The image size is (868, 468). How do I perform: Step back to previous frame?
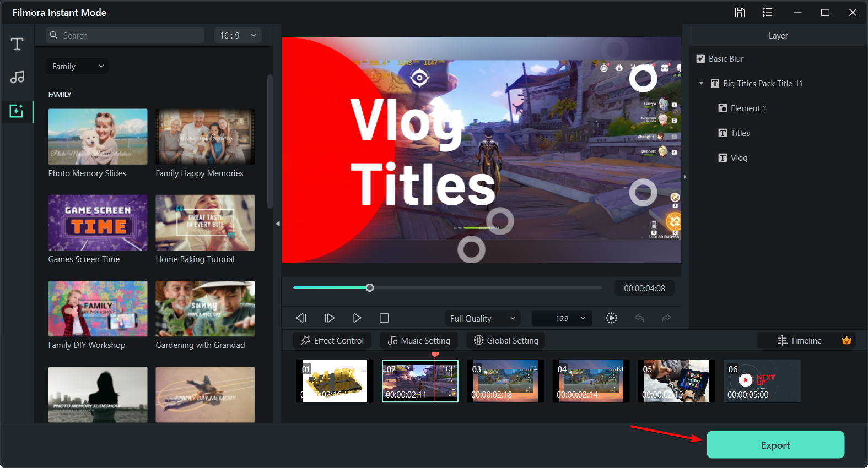point(301,318)
